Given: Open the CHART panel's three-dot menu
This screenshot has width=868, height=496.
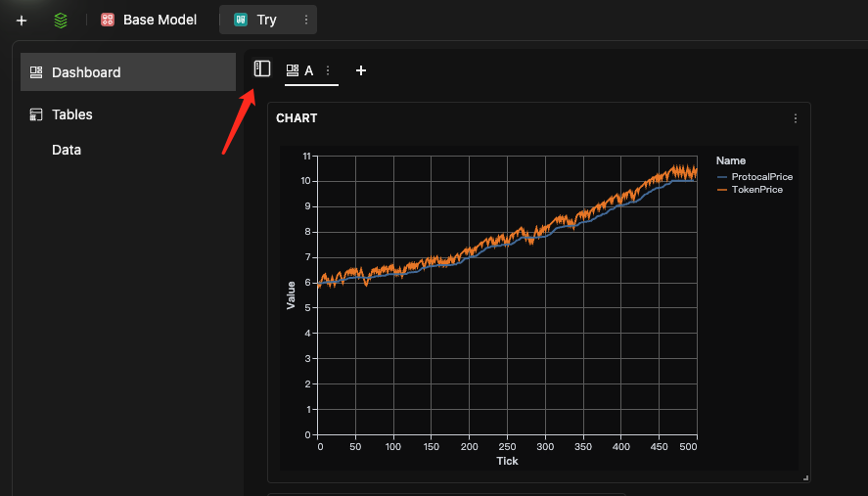Looking at the screenshot, I should (796, 118).
